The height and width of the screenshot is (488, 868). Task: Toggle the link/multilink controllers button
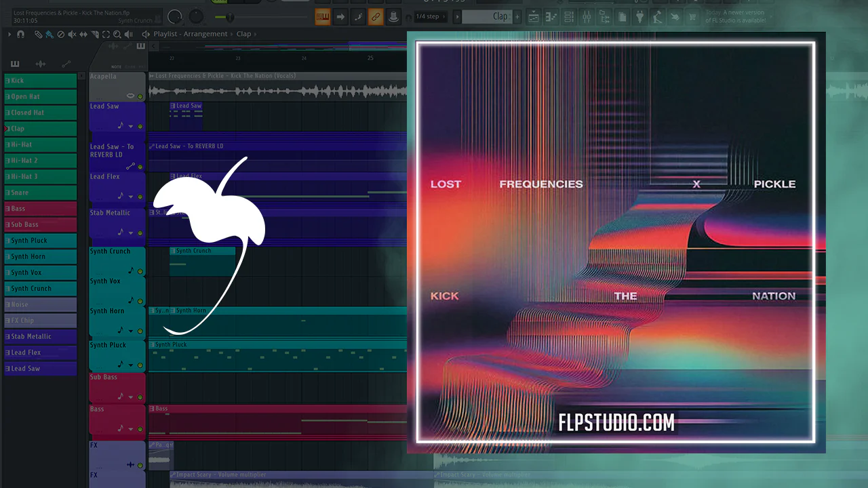click(376, 16)
